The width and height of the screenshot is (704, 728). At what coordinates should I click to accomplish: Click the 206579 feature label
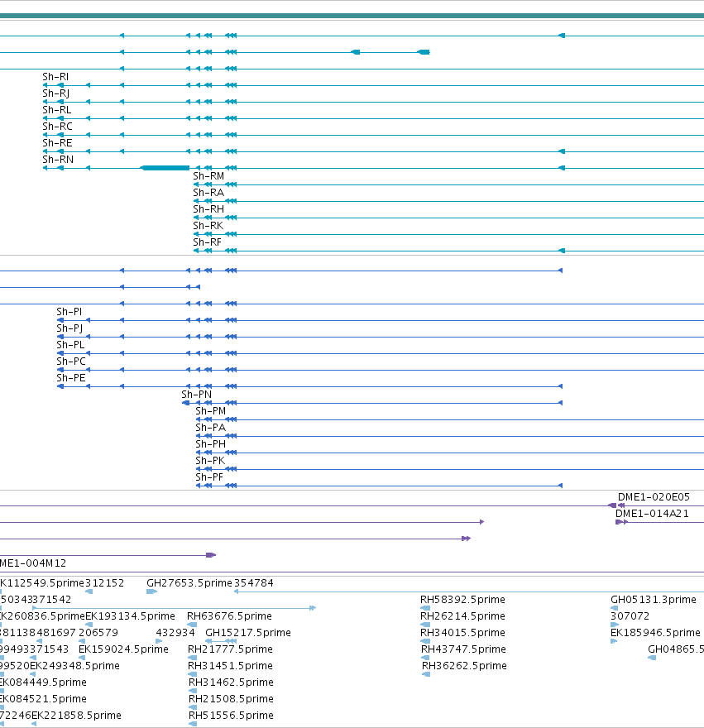(x=98, y=633)
